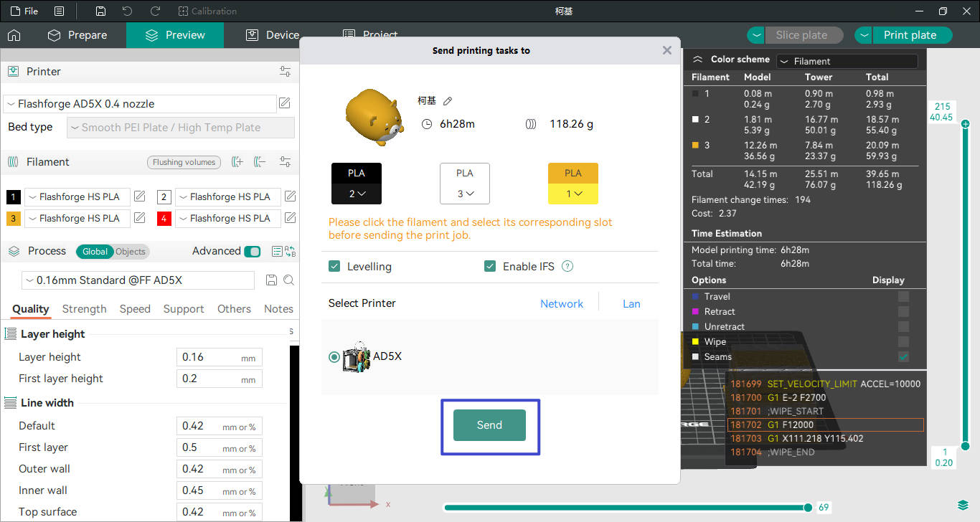Remove a filament with the minus icon
The image size is (980, 522).
click(260, 162)
